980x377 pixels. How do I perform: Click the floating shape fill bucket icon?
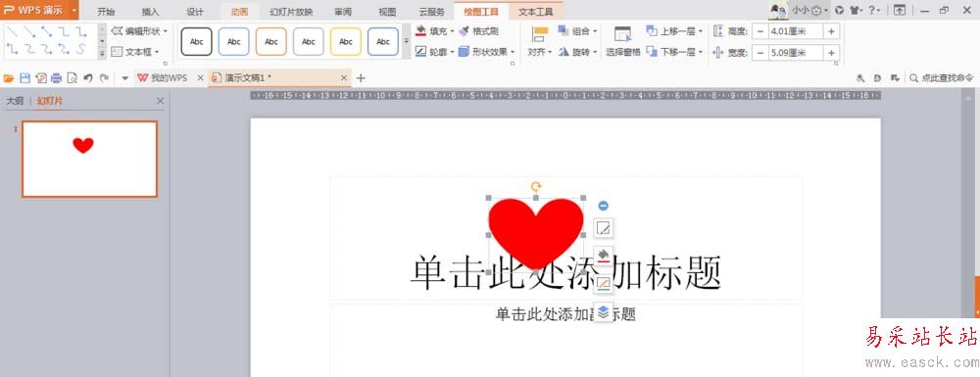(x=603, y=255)
